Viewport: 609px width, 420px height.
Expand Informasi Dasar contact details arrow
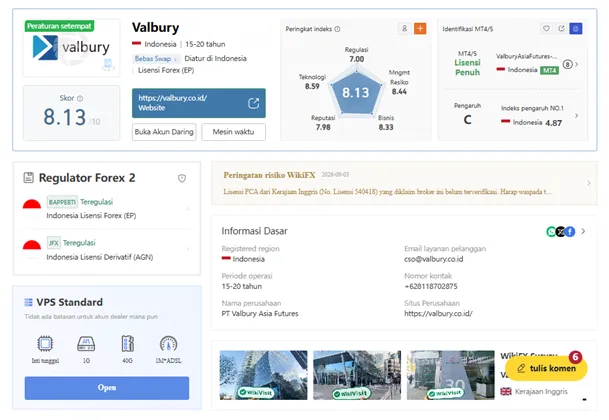tap(583, 231)
